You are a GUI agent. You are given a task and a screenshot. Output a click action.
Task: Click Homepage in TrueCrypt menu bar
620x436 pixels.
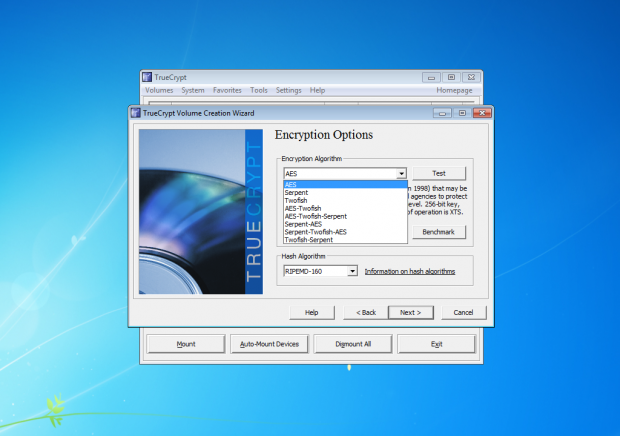[454, 90]
